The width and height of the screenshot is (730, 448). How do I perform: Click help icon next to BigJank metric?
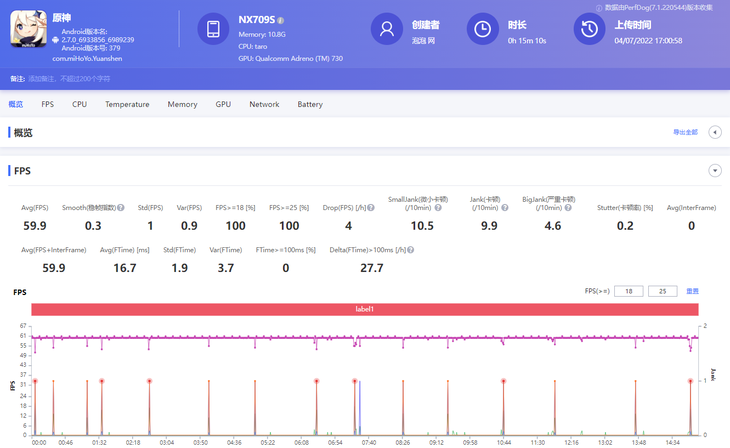pos(568,208)
